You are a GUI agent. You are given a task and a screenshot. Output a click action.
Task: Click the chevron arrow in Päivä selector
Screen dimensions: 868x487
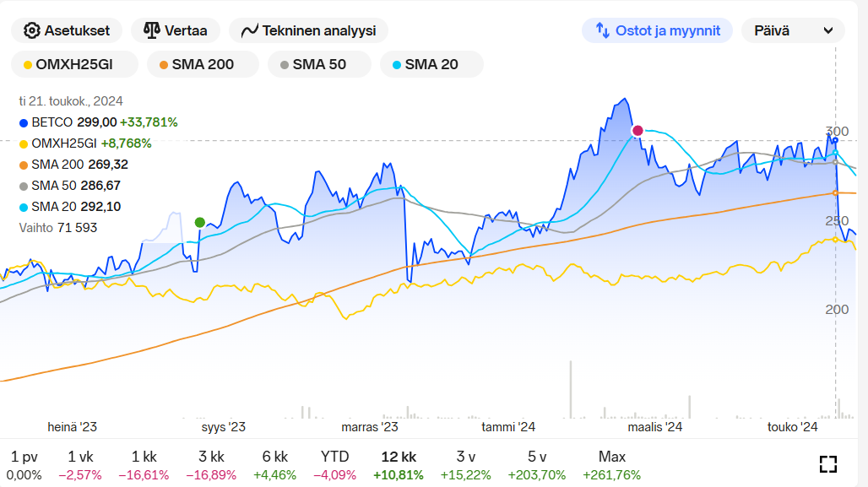tap(827, 31)
